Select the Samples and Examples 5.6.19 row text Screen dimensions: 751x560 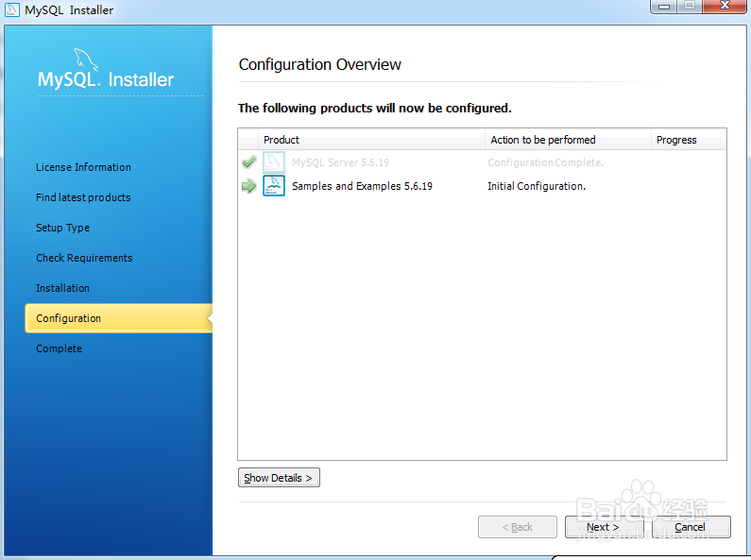pos(362,186)
